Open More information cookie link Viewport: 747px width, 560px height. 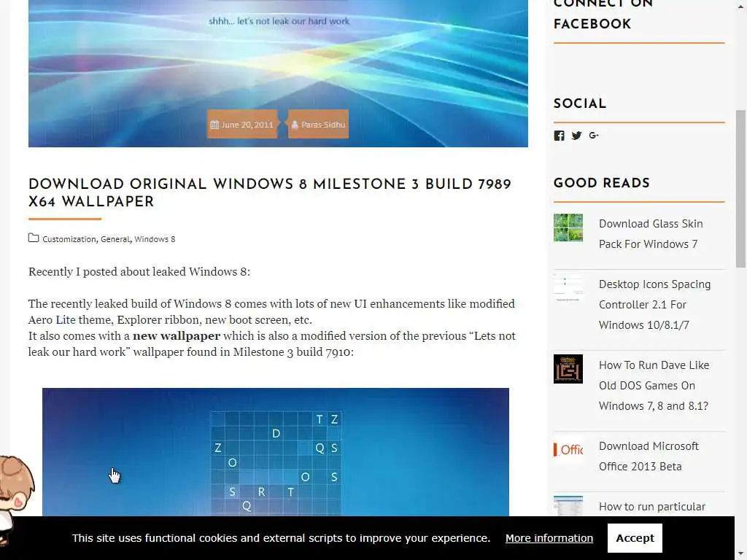point(549,538)
